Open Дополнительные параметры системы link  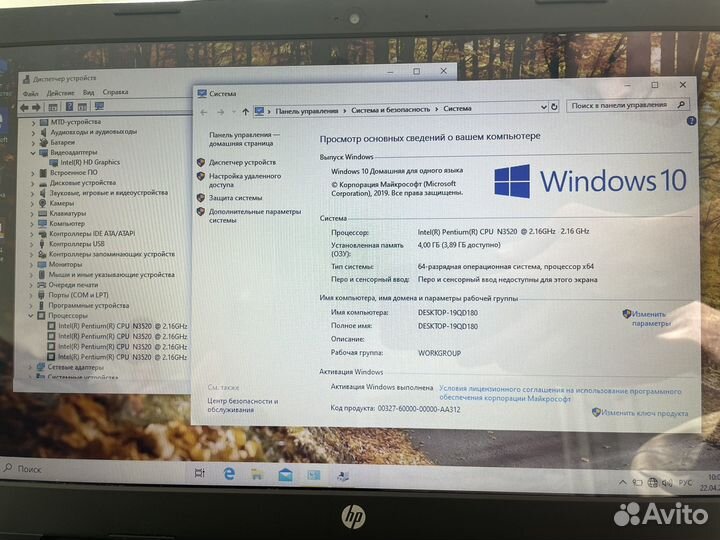(x=255, y=216)
